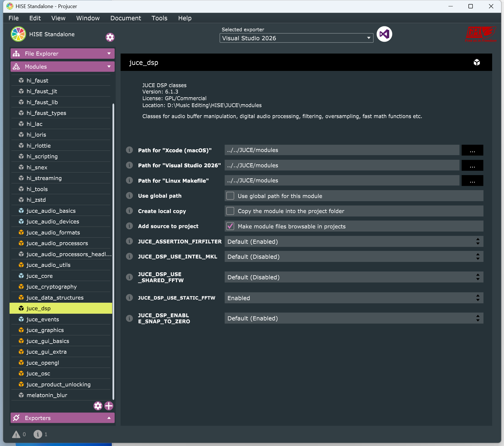Click the module cube icon in juce_dsp header

point(477,63)
